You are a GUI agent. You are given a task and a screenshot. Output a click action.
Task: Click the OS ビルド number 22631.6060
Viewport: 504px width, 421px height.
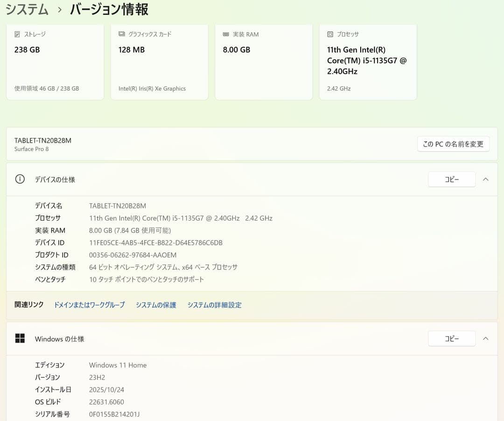pos(106,401)
